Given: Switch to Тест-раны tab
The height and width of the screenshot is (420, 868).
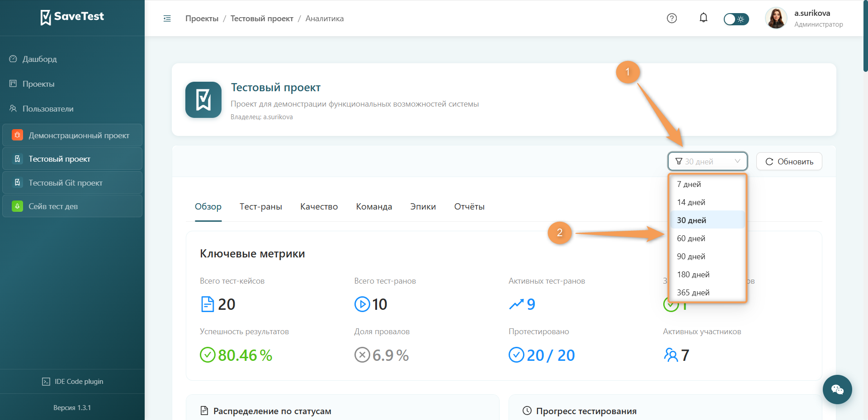Looking at the screenshot, I should coord(261,206).
